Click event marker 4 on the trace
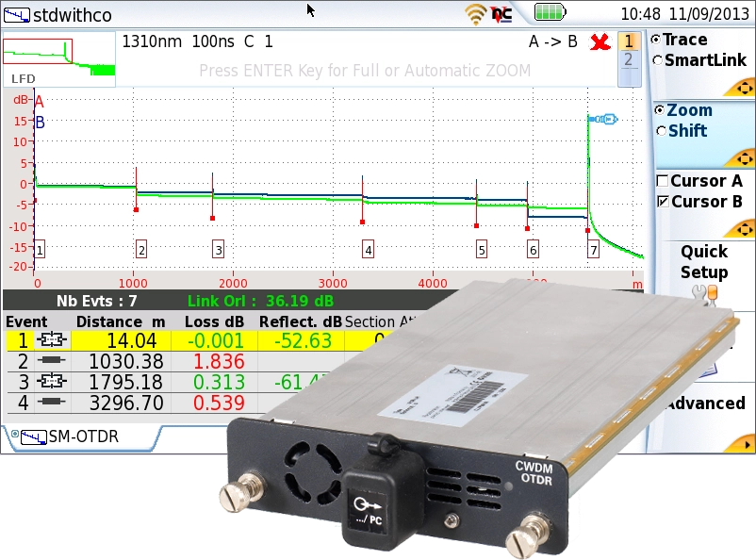 click(x=369, y=250)
